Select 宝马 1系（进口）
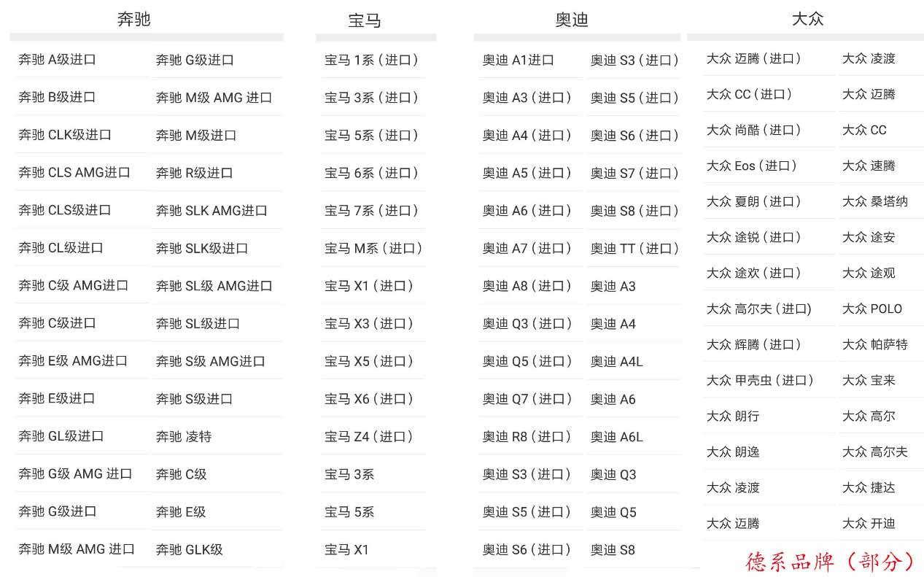The image size is (924, 577). (x=372, y=61)
